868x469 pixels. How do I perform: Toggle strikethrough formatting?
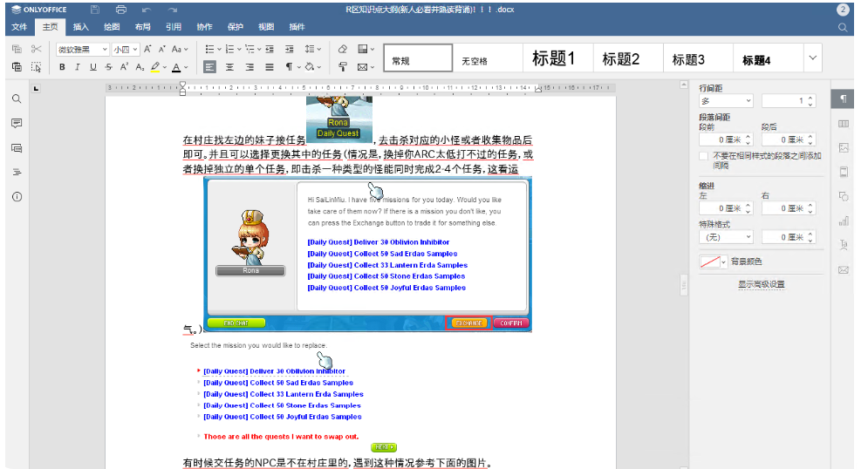tap(108, 67)
